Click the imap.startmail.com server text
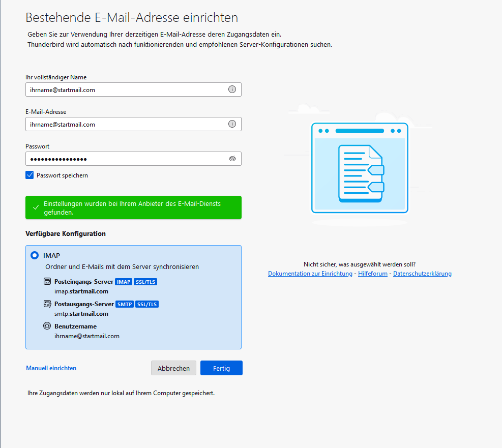502x448 pixels. click(81, 291)
